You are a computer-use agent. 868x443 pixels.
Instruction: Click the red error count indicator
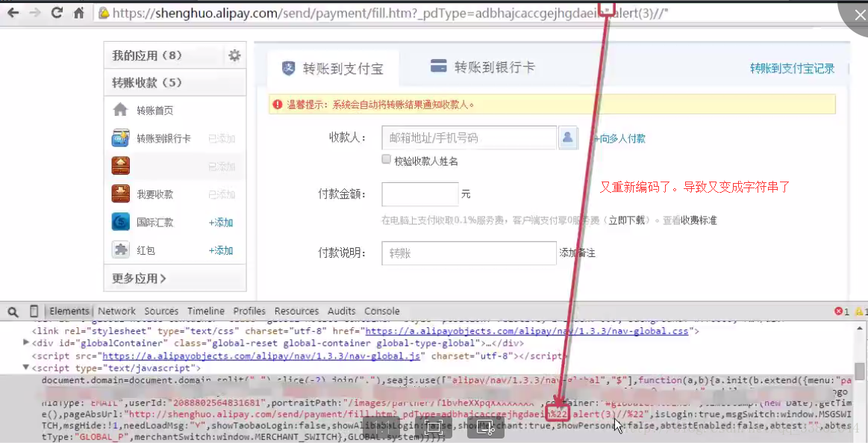click(841, 312)
